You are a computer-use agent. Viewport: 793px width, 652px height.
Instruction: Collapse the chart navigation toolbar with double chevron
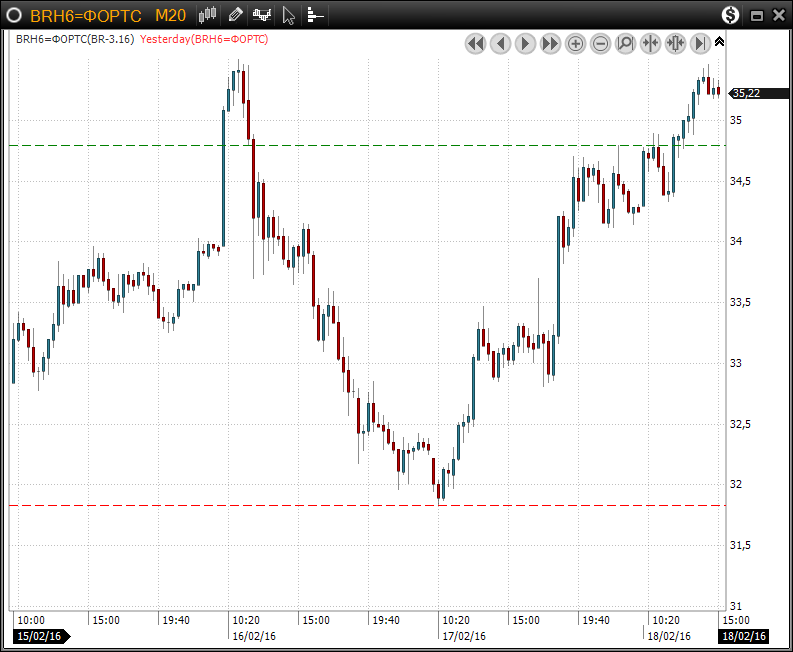(x=719, y=42)
